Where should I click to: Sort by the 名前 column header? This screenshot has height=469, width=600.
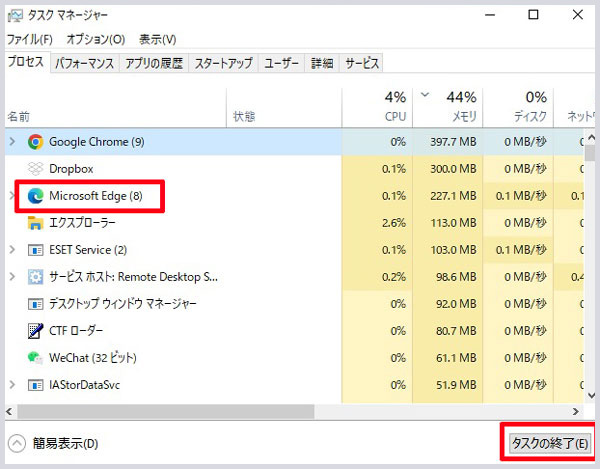(116, 108)
